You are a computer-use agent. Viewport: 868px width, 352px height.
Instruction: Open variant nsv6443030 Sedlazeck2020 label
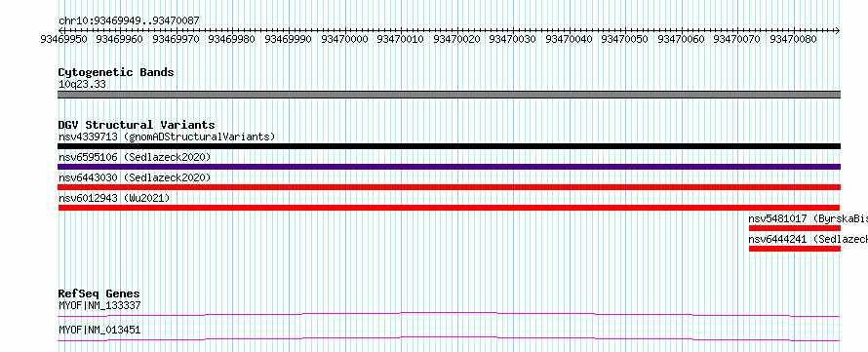135,177
